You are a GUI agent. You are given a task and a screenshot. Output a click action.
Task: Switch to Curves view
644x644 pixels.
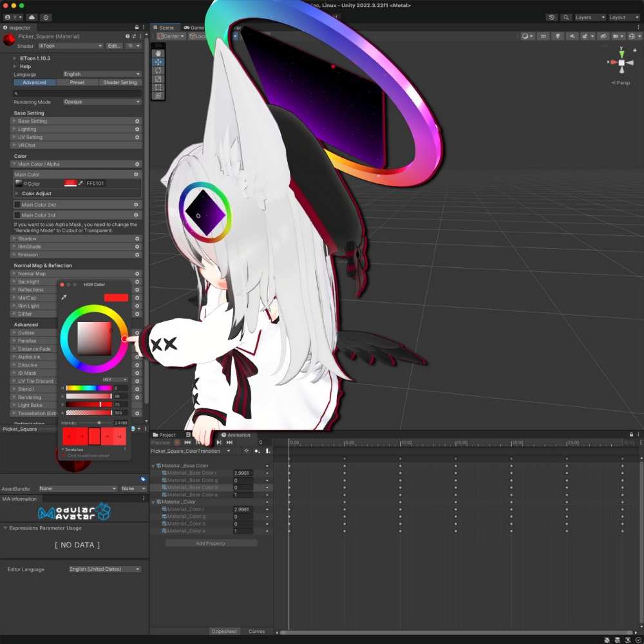[257, 631]
